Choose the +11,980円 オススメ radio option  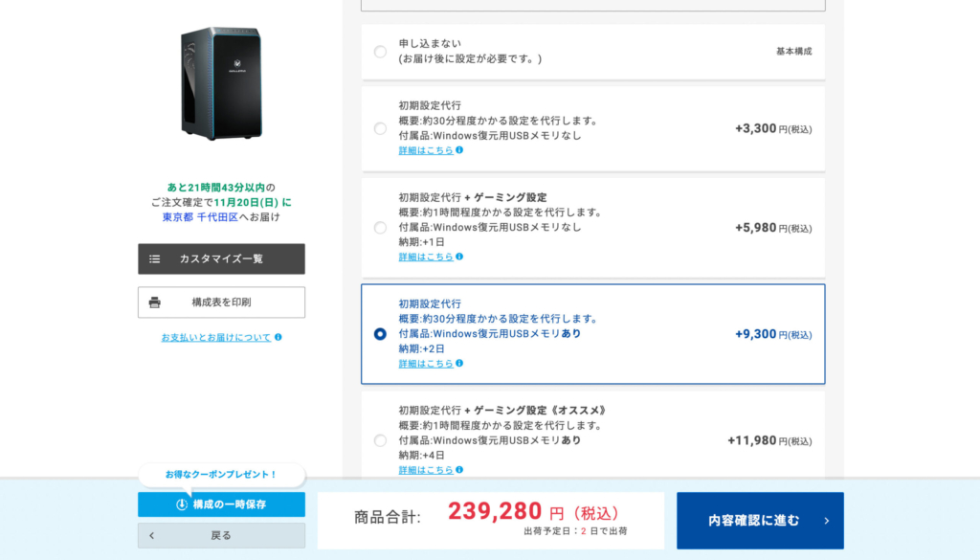[380, 440]
